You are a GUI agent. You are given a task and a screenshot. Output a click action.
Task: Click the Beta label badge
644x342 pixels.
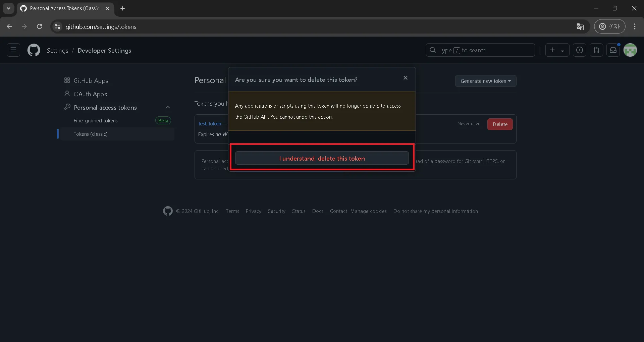(163, 120)
